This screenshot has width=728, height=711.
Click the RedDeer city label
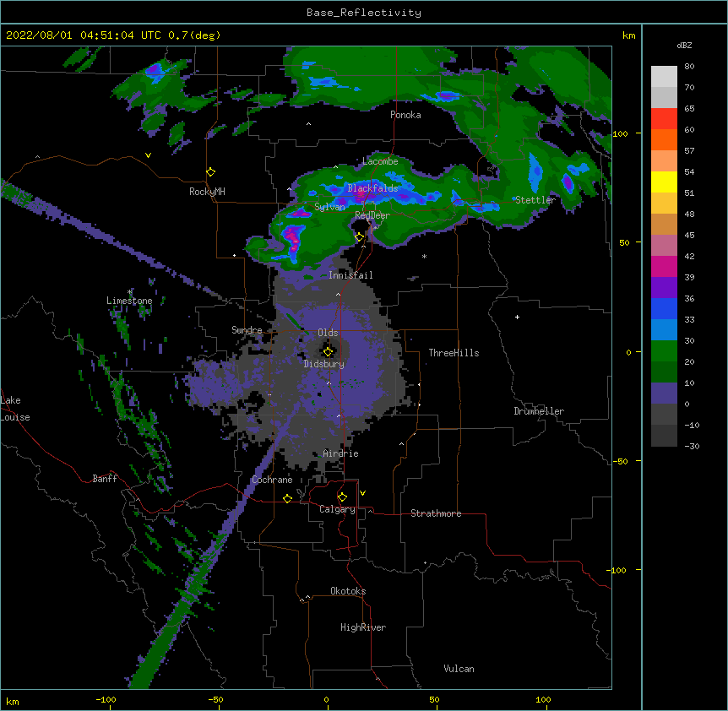point(372,215)
